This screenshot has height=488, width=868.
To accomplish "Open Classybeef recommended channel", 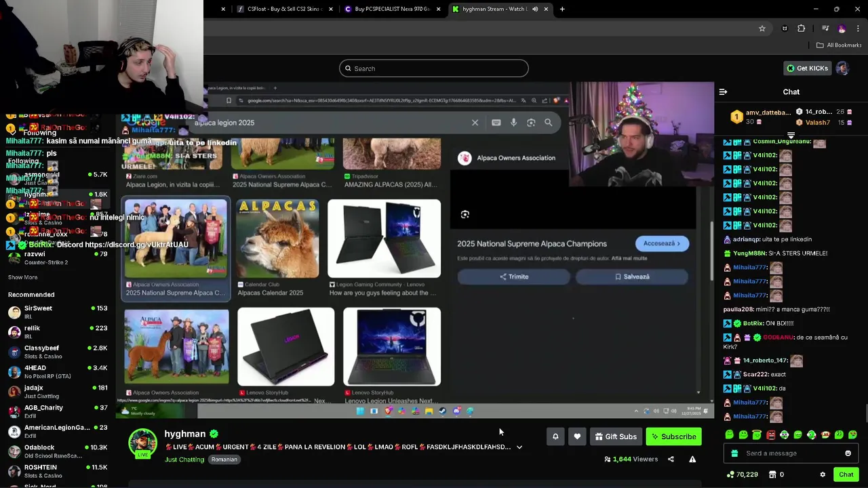I will tap(58, 352).
